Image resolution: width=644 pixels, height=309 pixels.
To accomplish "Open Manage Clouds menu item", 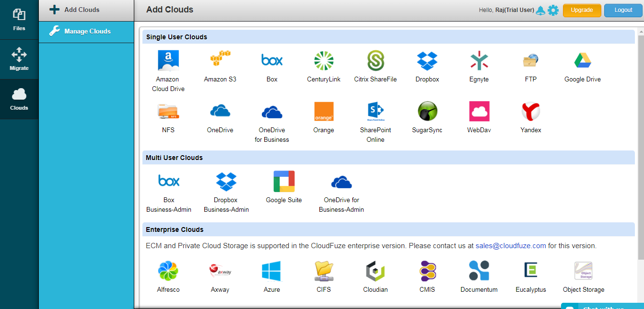I will [86, 32].
